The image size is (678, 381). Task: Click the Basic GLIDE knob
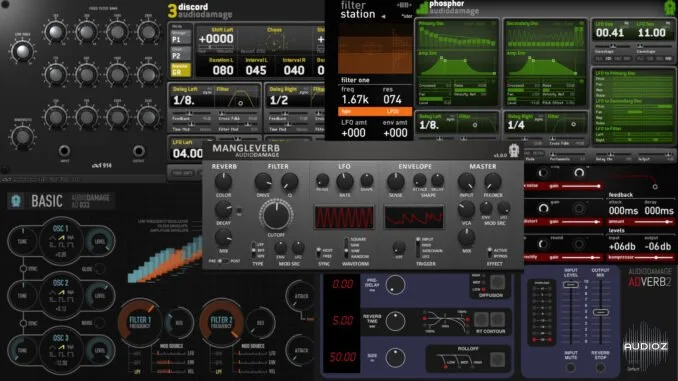[99, 269]
